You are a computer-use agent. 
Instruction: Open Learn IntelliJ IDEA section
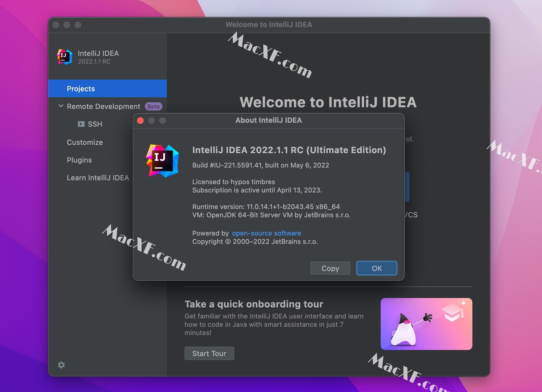tap(98, 178)
